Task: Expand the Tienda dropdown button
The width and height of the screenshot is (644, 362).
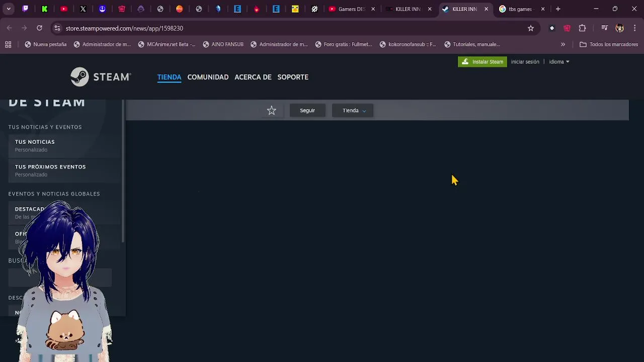Action: pyautogui.click(x=353, y=111)
